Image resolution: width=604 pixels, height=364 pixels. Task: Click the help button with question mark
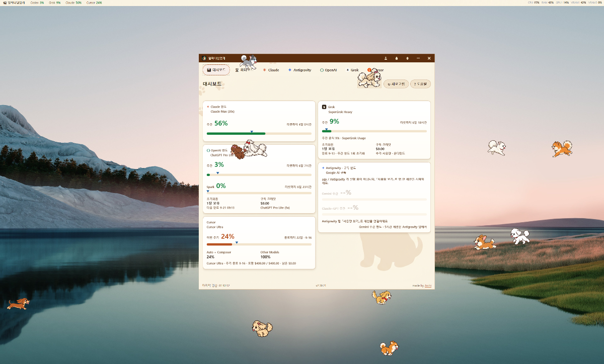click(x=421, y=84)
